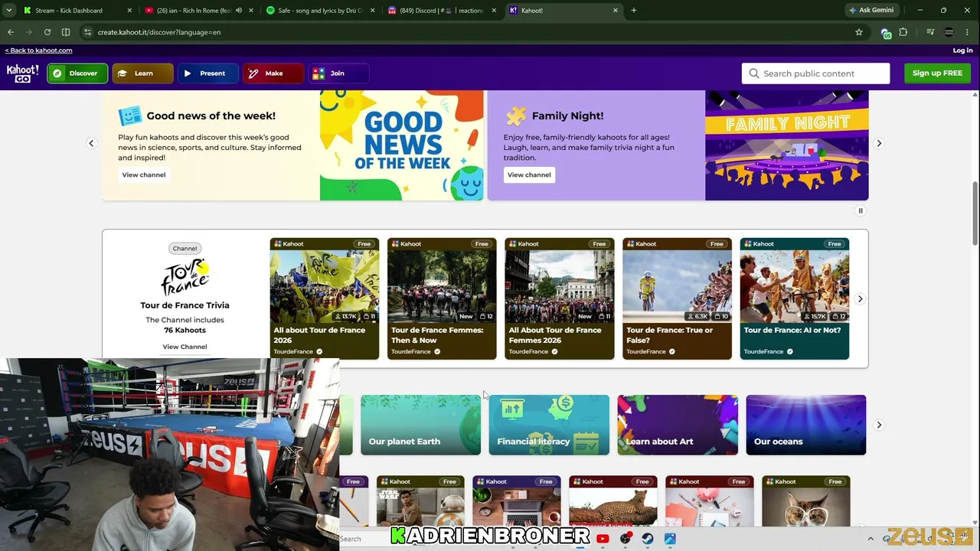
Task: Bookmark this page with the star icon
Action: [x=859, y=32]
